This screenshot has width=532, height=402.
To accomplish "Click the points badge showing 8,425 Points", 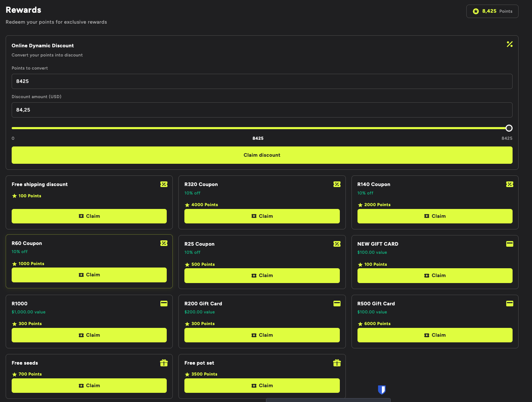I will point(492,11).
